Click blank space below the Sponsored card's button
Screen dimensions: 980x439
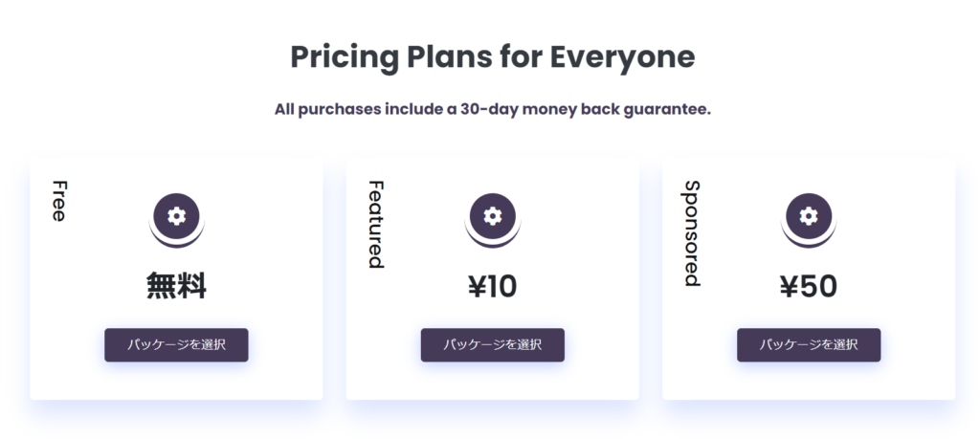coord(809,381)
